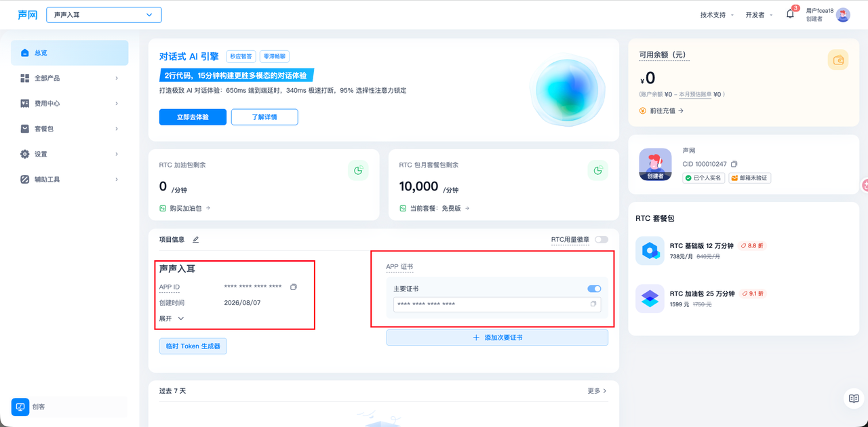Open the 声声入耳 project dropdown
The width and height of the screenshot is (868, 427).
(x=104, y=15)
